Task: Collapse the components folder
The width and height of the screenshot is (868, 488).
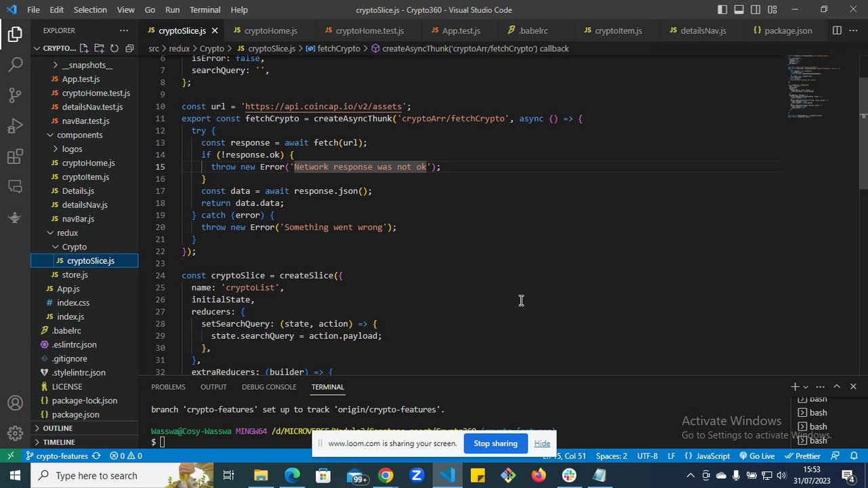Action: tap(79, 135)
